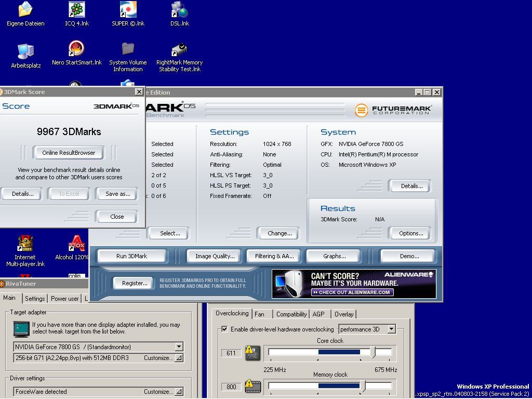Click the RivaTuner title bar gear icon

(x=2, y=284)
